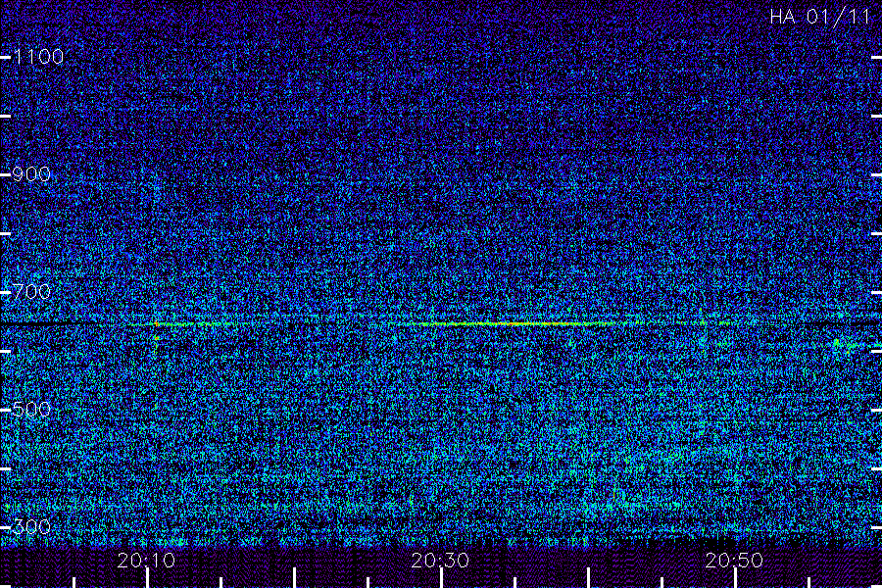Click the 20:50 time axis label

735,561
